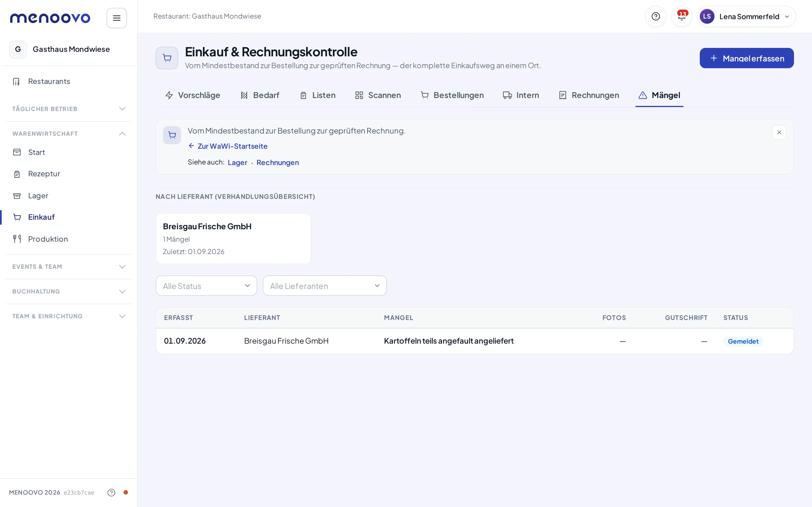Open notifications bell with badge 13
Viewport: 812px width, 507px height.
tap(681, 16)
